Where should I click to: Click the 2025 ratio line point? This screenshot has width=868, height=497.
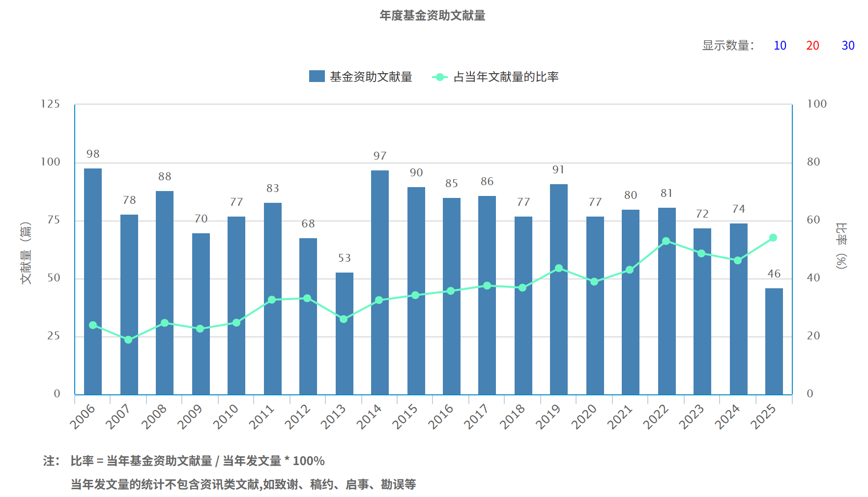(773, 238)
